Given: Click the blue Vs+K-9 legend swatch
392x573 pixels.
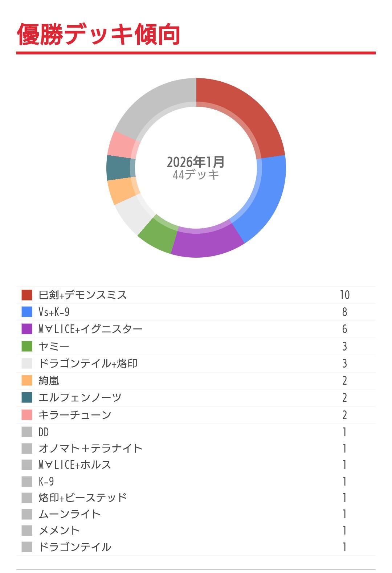Looking at the screenshot, I should 27,312.
